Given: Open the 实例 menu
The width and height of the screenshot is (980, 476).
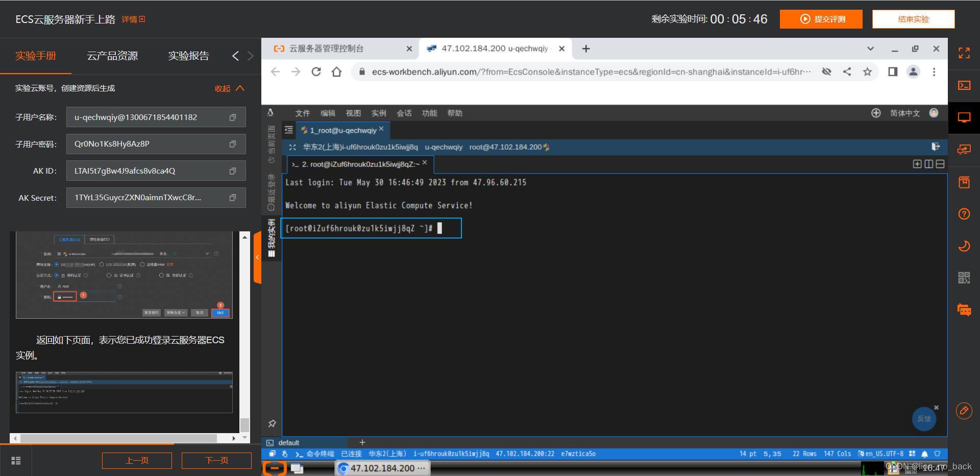Looking at the screenshot, I should click(x=379, y=113).
